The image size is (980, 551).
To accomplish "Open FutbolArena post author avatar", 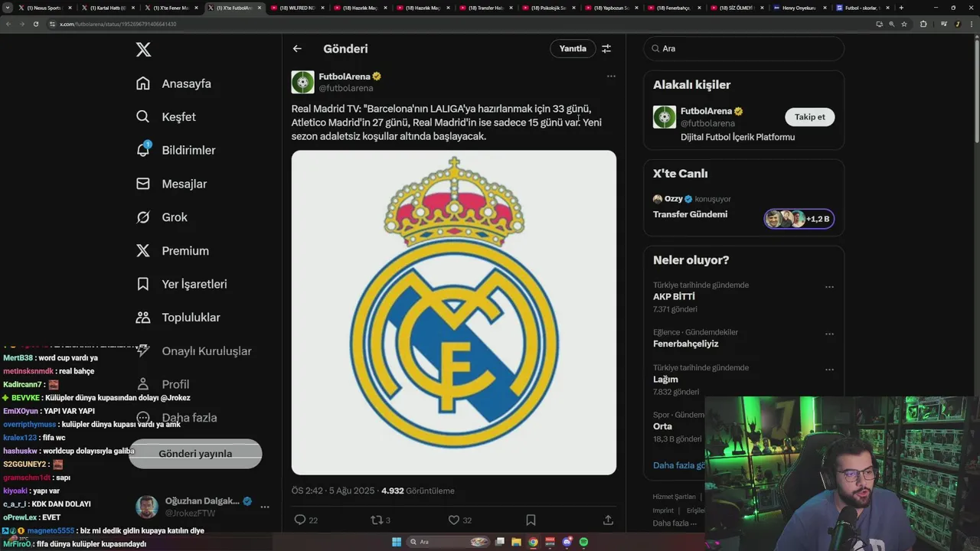I will [302, 82].
